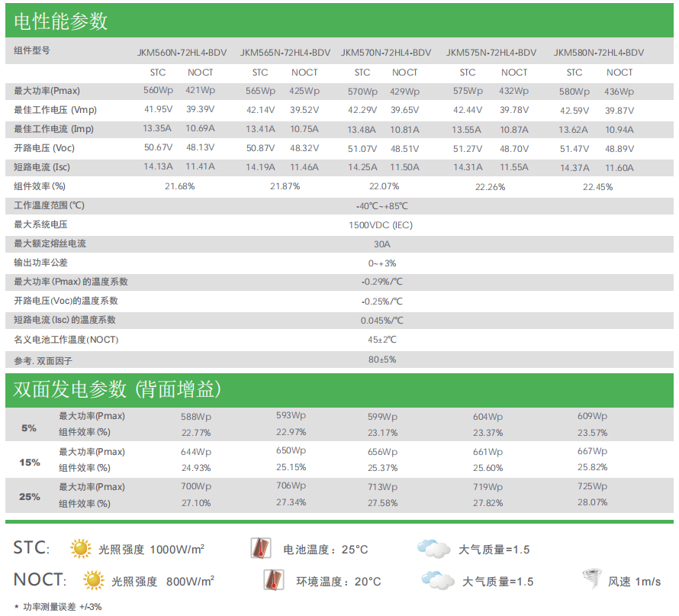Click the cell temperature icon beside 25°C
The height and width of the screenshot is (616, 679).
(x=261, y=548)
